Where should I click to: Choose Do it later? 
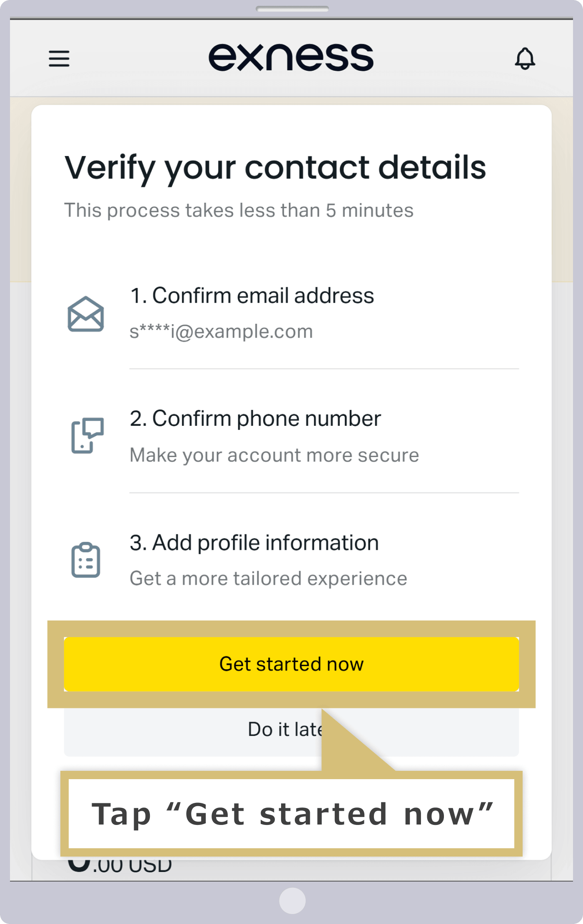pos(291,729)
